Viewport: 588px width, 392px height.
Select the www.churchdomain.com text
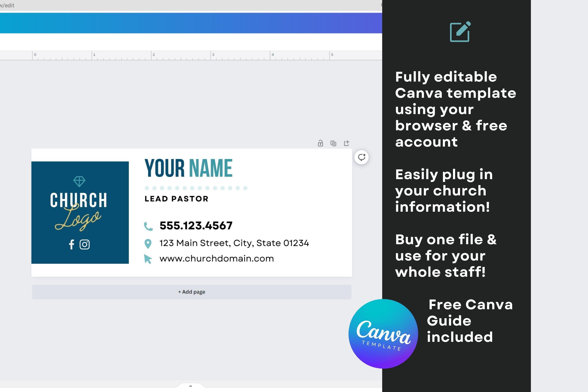point(217,259)
